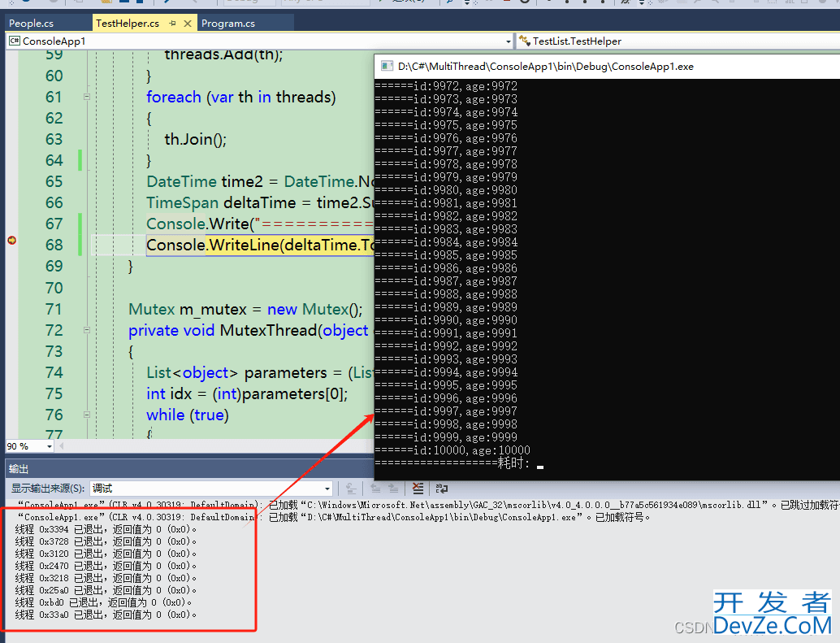This screenshot has height=643, width=840.
Task: Close the TestHelper.cs tab
Action: coord(188,24)
